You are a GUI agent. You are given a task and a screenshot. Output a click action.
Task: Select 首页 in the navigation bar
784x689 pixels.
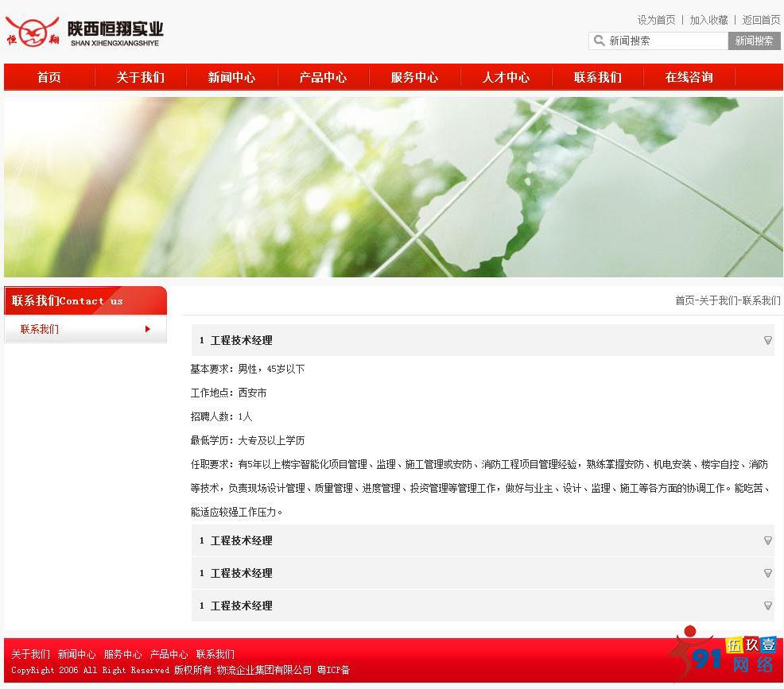tap(48, 77)
